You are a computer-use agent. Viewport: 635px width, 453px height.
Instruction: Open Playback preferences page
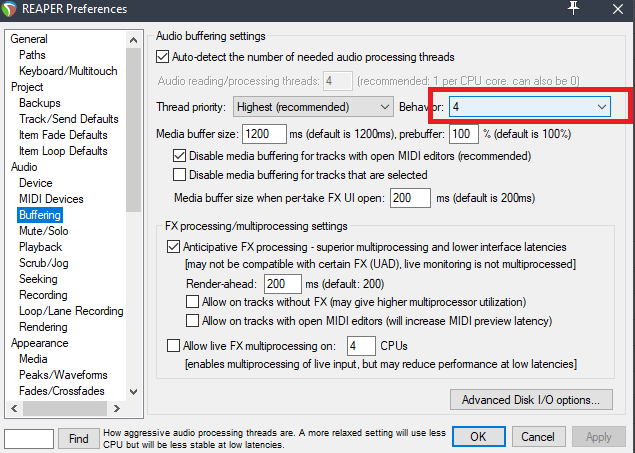[x=40, y=247]
